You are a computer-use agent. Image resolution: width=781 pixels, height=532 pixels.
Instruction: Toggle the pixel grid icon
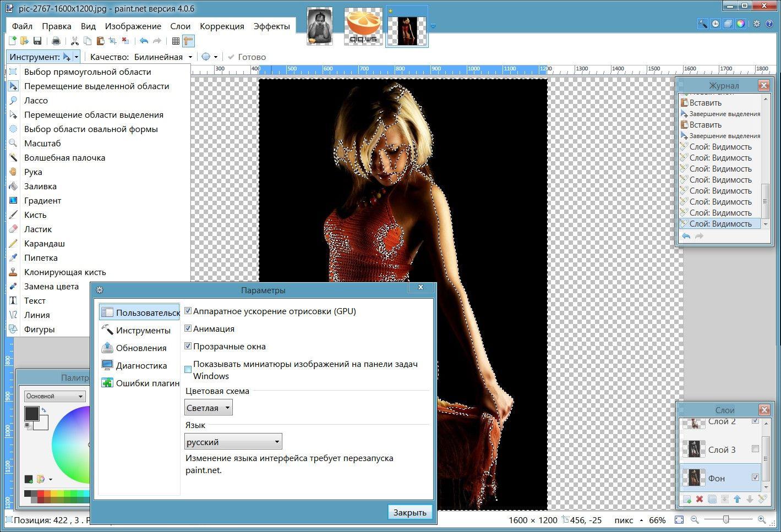click(176, 41)
